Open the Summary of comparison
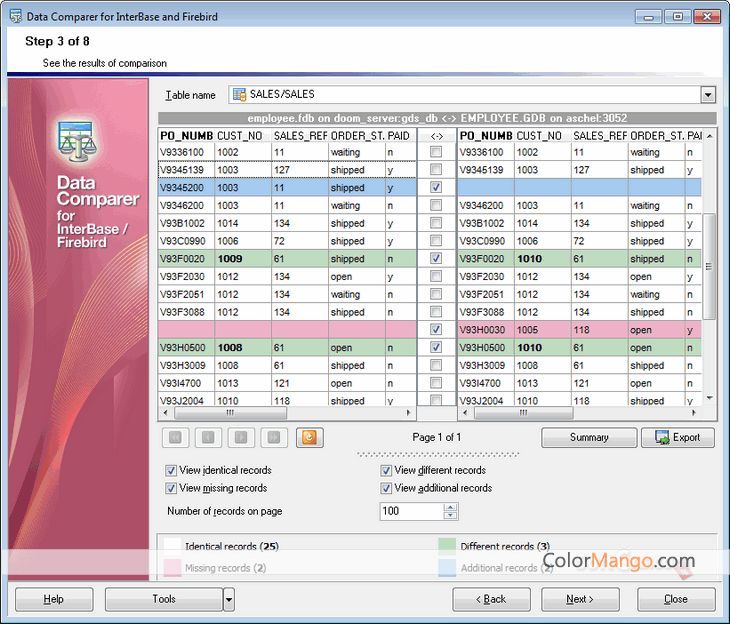Viewport: 730px width, 624px height. [589, 437]
